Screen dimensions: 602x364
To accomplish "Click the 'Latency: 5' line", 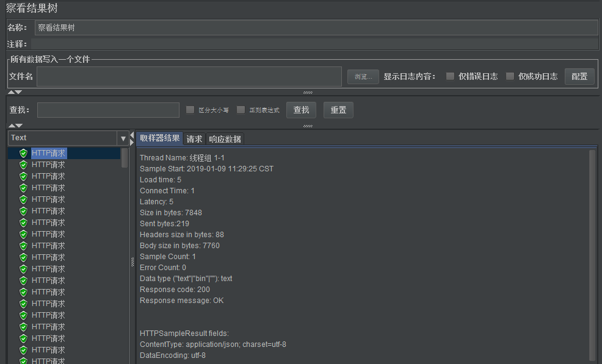I will (156, 202).
